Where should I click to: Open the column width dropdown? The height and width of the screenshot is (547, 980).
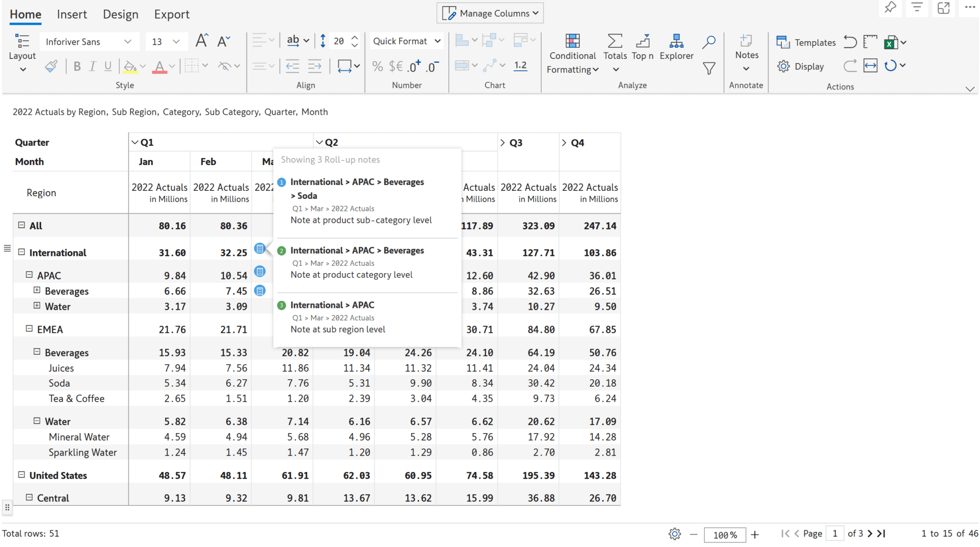(x=348, y=66)
